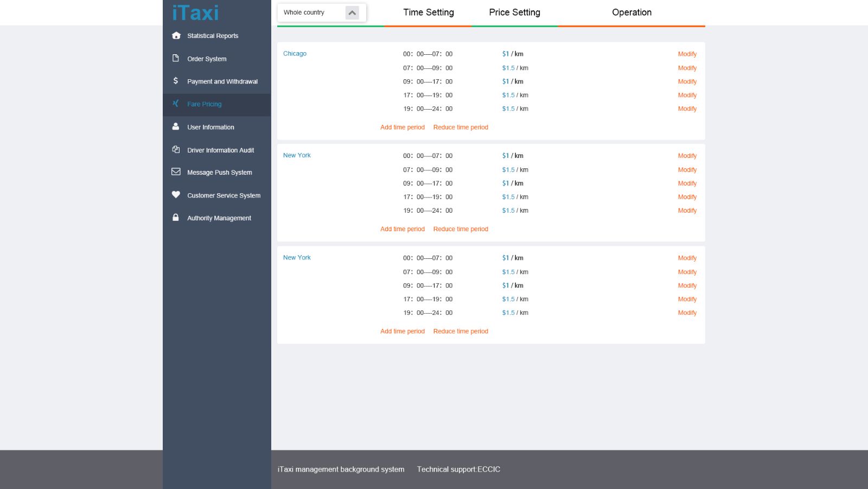Click the Whole country region selector
This screenshot has height=489, width=868.
pyautogui.click(x=322, y=12)
